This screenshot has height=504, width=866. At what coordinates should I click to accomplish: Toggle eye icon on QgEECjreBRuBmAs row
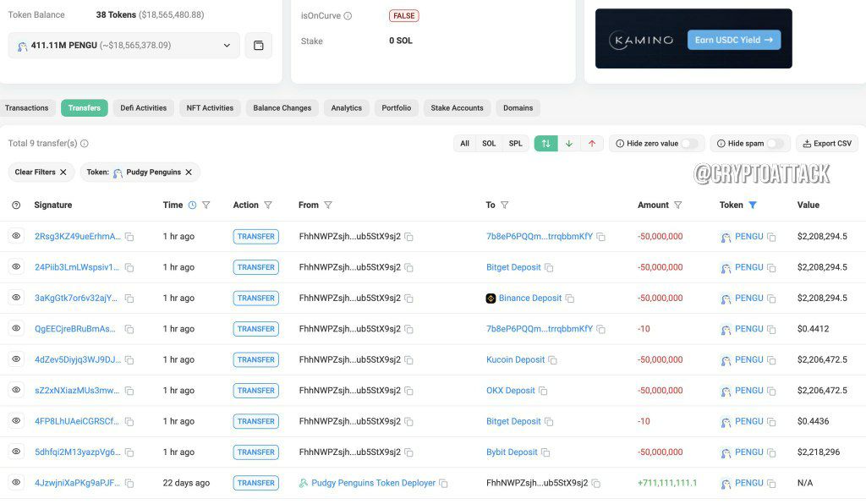point(17,328)
